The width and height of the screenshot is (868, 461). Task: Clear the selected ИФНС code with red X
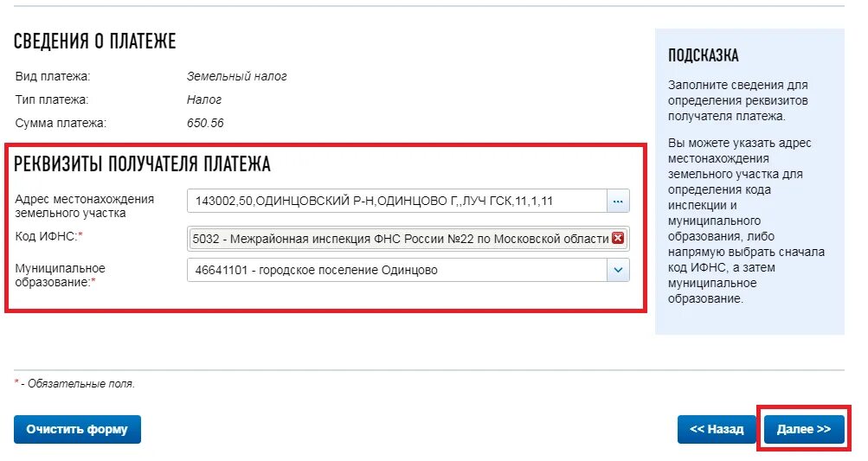pos(618,239)
